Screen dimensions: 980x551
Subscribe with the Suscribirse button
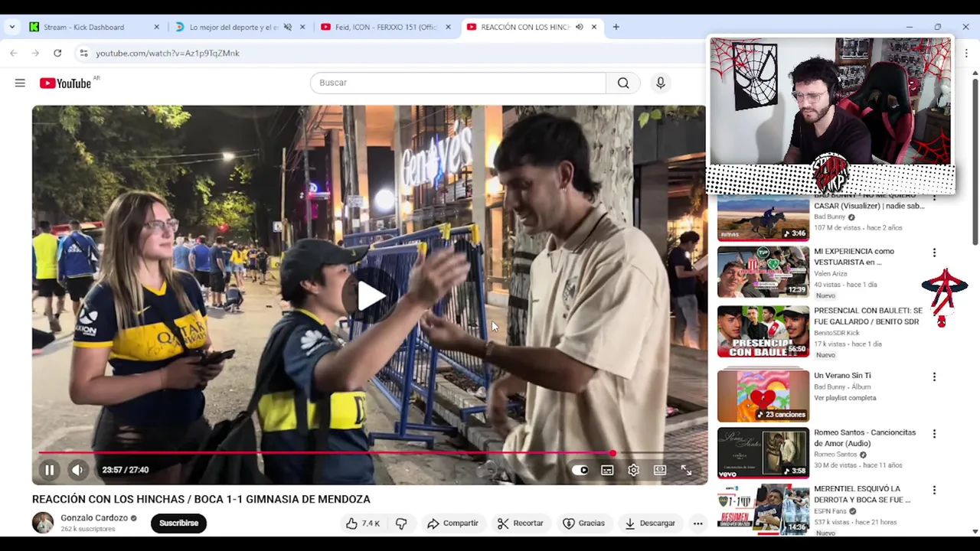pyautogui.click(x=178, y=523)
